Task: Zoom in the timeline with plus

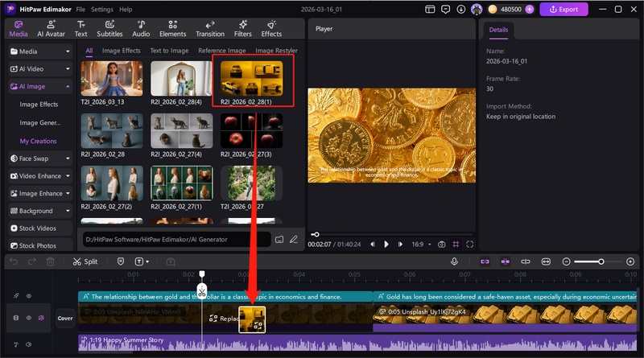Action: pyautogui.click(x=630, y=261)
